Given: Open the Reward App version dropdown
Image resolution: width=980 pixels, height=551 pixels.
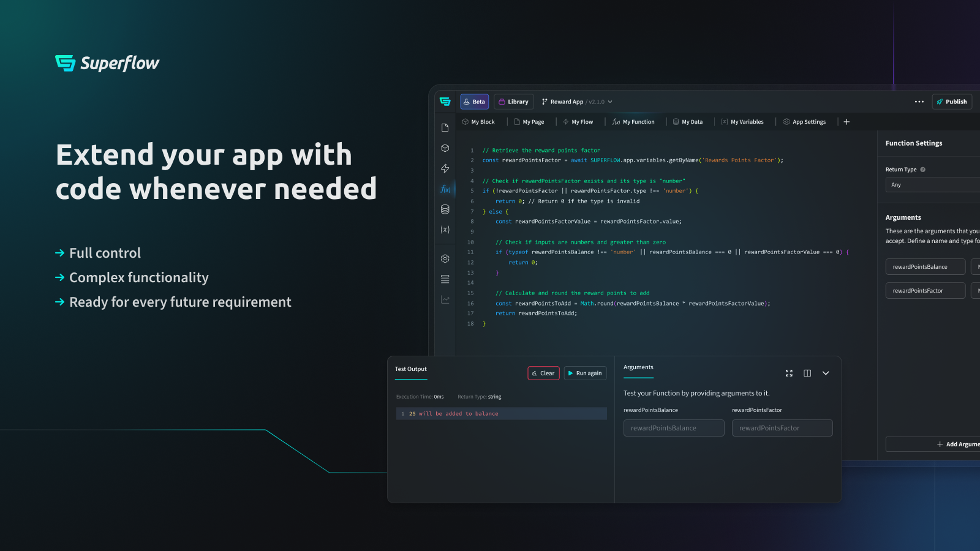Looking at the screenshot, I should [x=577, y=102].
